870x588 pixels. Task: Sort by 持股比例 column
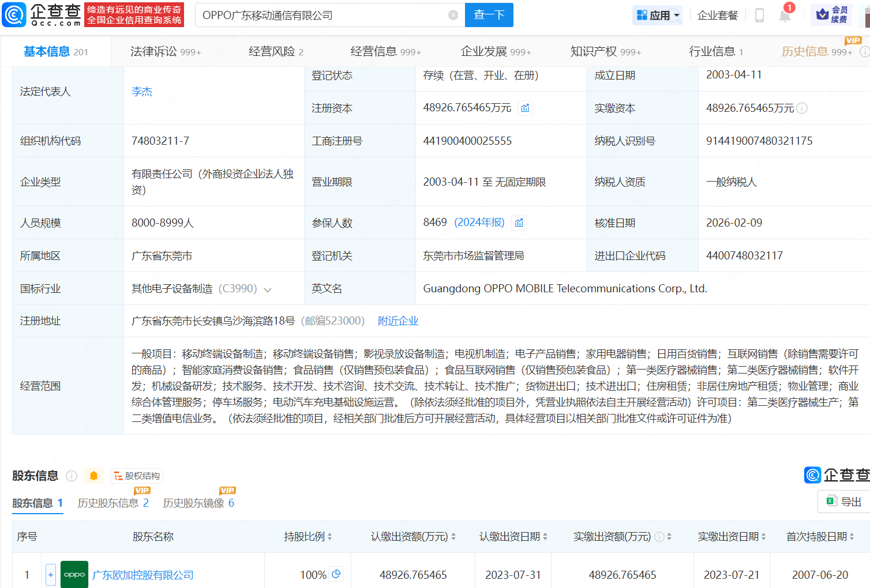(308, 537)
